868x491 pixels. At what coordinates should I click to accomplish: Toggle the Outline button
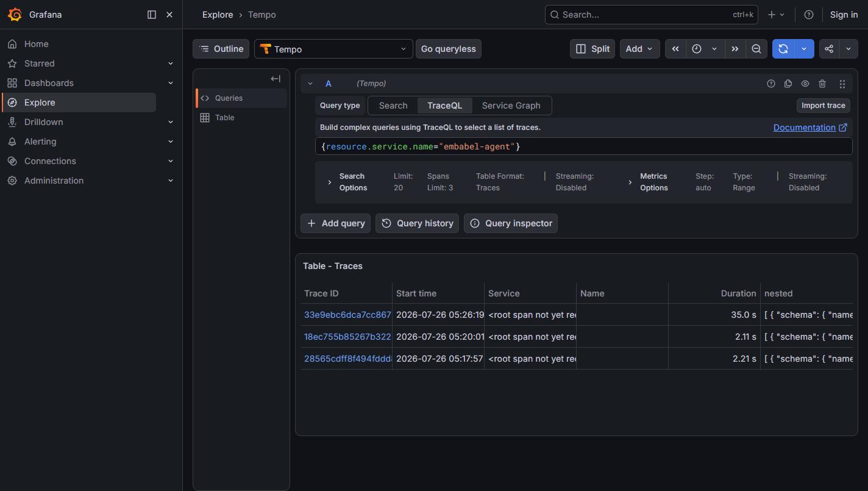tap(221, 49)
